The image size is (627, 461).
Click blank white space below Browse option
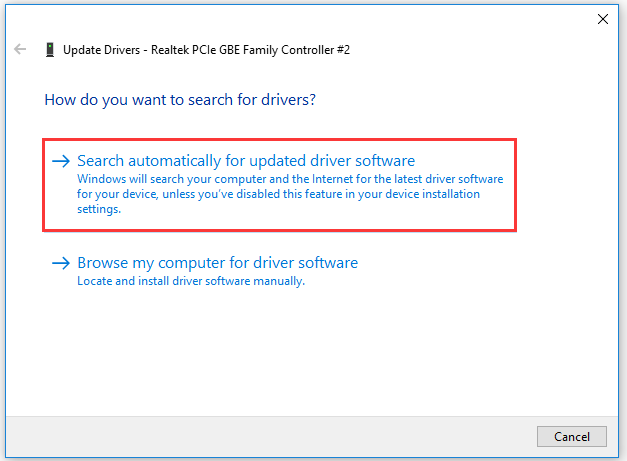point(300,350)
